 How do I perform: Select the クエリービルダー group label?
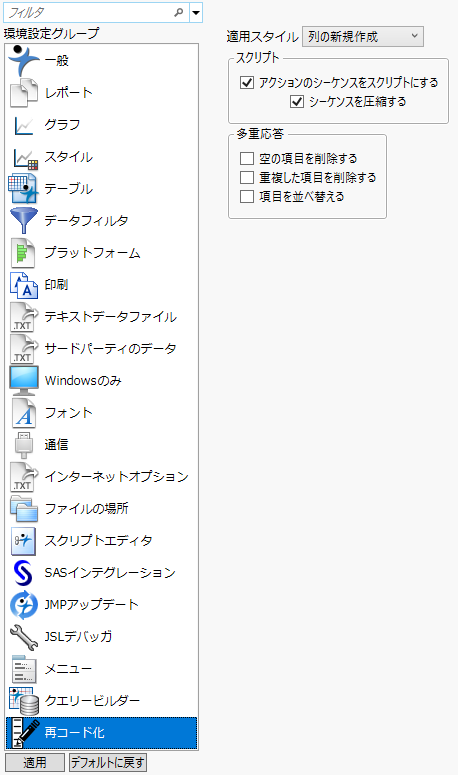[x=92, y=700]
